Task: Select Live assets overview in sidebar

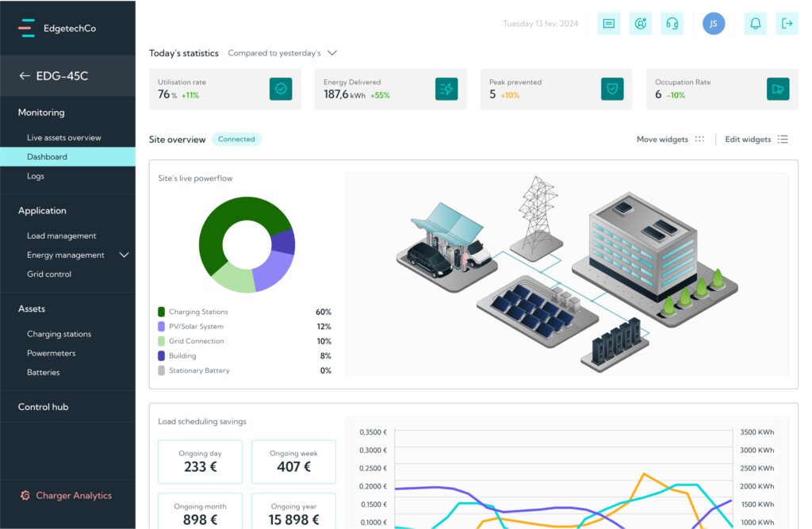Action: click(64, 138)
